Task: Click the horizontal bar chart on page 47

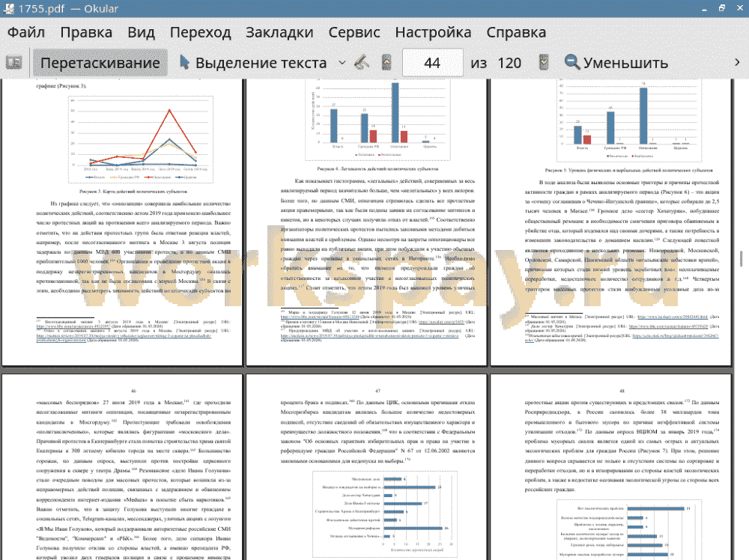Action: click(385, 514)
